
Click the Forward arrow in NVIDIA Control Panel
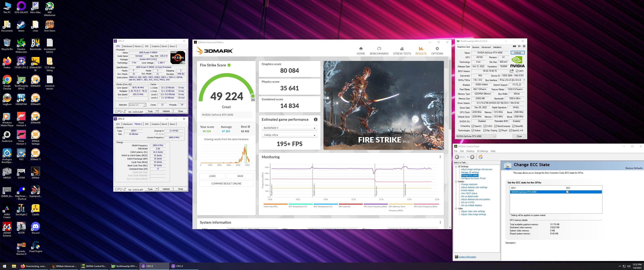tap(472, 157)
